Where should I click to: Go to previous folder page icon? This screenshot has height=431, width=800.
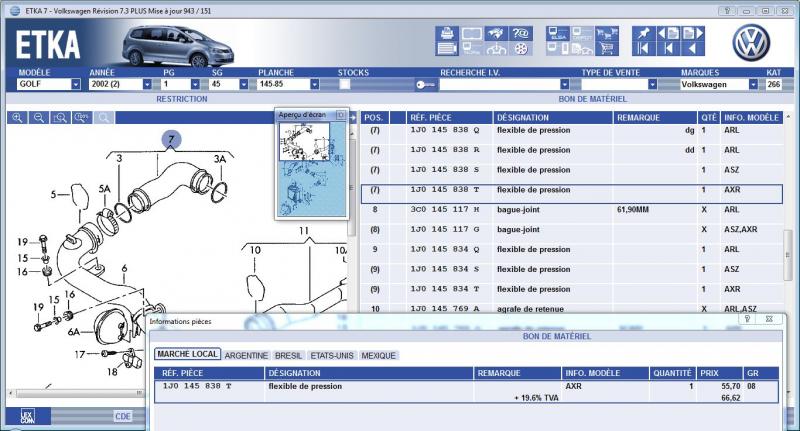coord(668,34)
